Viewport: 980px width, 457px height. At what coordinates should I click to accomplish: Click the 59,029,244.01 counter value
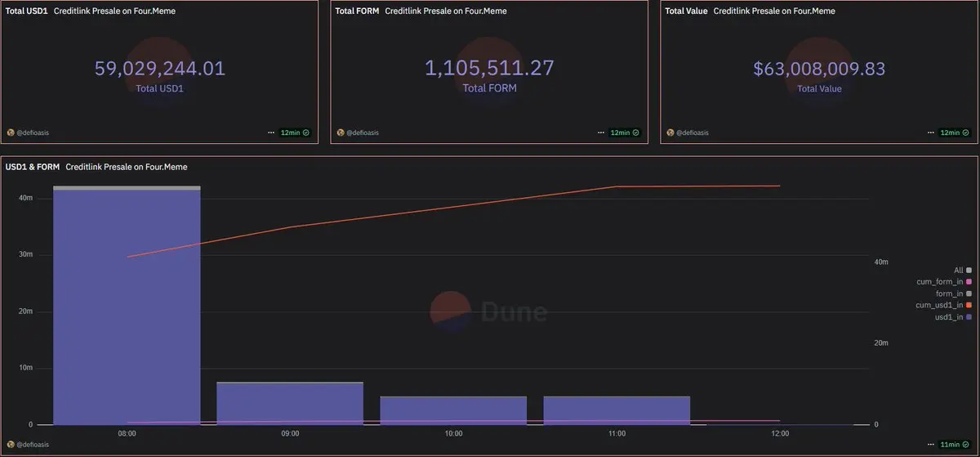[x=160, y=69]
